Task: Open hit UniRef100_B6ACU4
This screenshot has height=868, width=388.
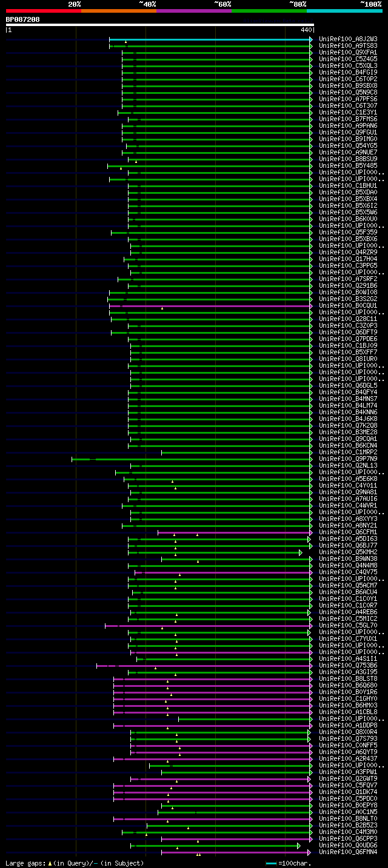Action: [x=348, y=592]
